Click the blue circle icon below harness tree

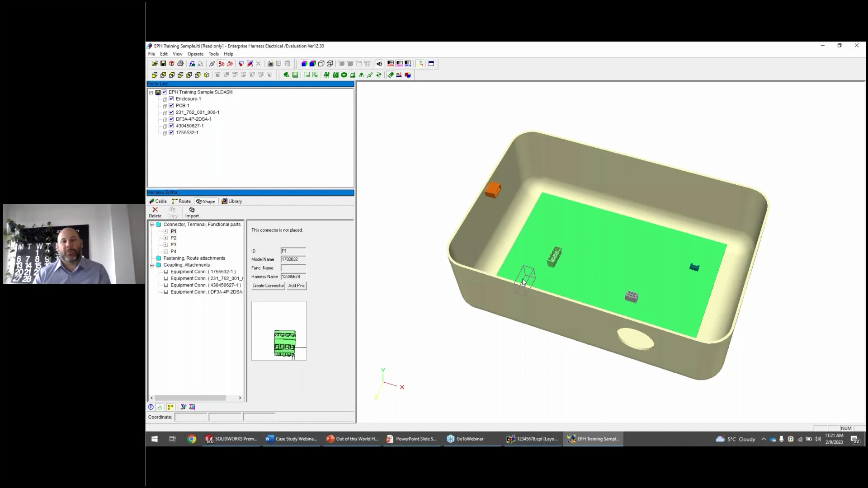pyautogui.click(x=151, y=407)
